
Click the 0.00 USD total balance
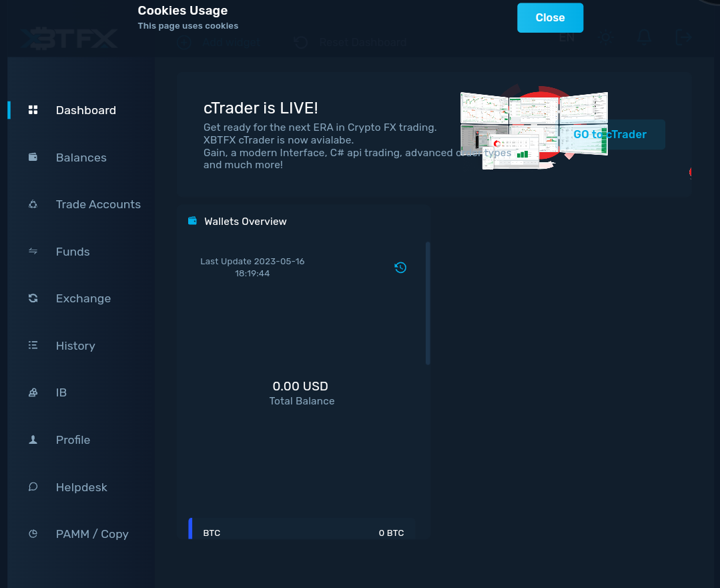coord(300,386)
